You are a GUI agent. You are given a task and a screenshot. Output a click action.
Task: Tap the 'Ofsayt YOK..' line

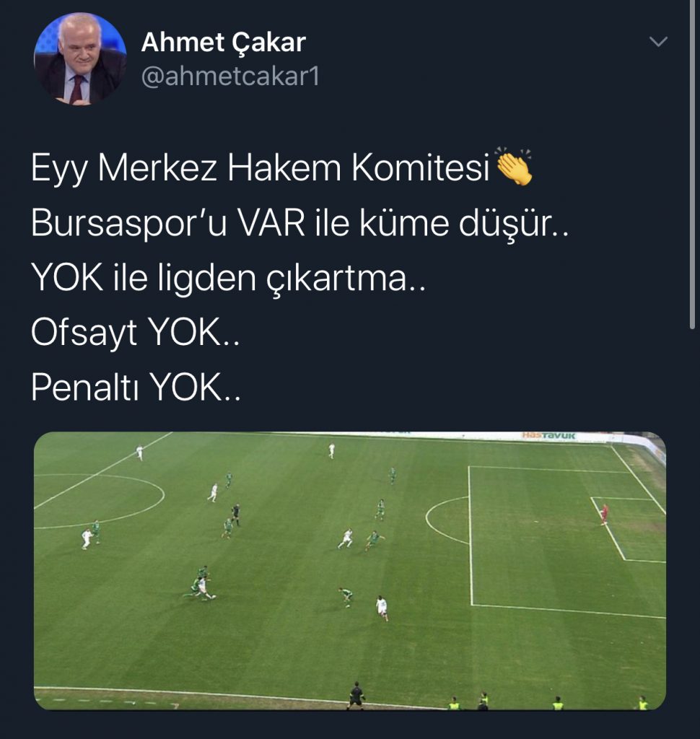click(135, 332)
